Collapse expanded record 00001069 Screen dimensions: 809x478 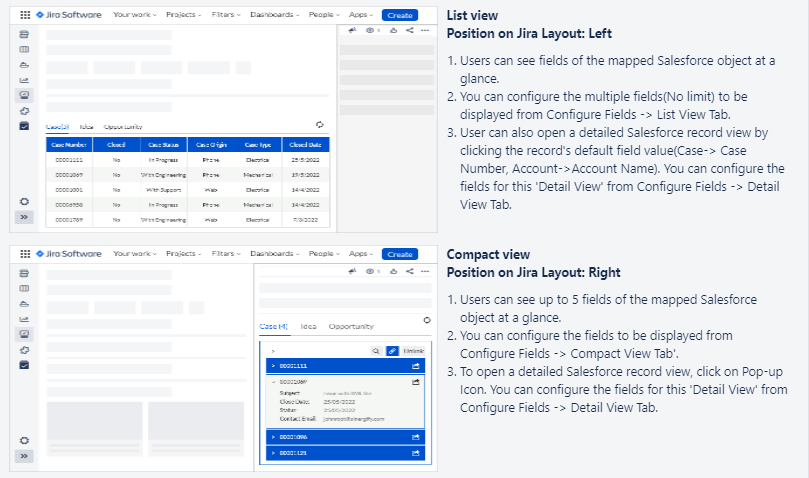(x=273, y=382)
